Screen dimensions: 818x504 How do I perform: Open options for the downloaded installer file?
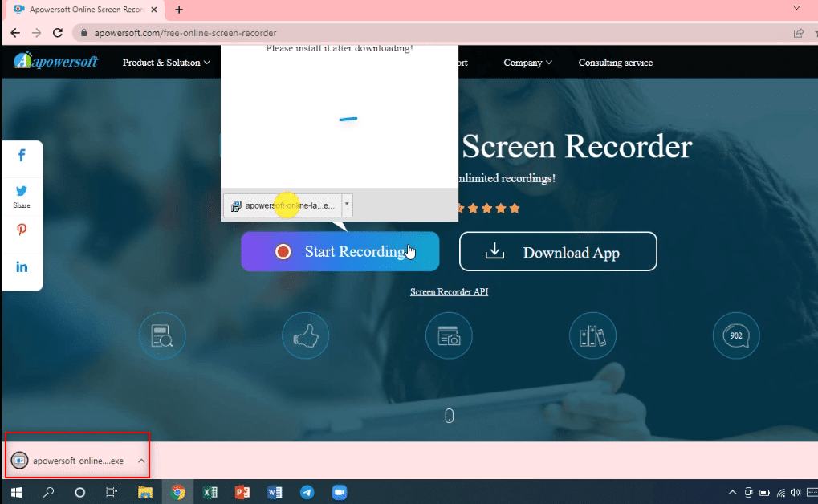pos(347,205)
